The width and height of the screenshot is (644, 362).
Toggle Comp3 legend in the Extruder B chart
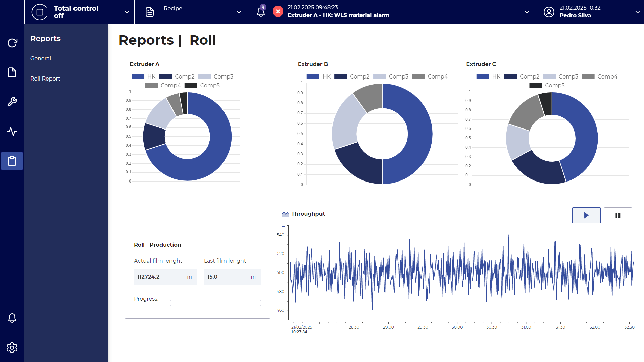click(391, 77)
